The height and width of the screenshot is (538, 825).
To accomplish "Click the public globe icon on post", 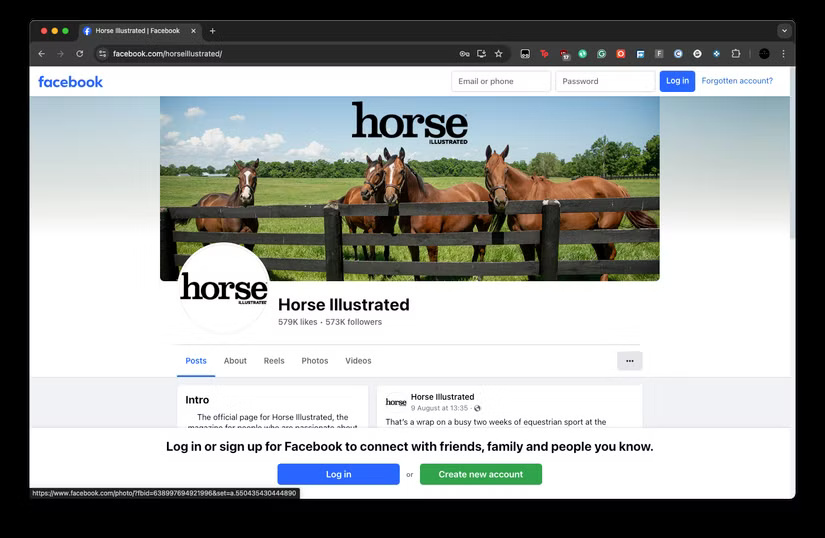I will tap(477, 408).
